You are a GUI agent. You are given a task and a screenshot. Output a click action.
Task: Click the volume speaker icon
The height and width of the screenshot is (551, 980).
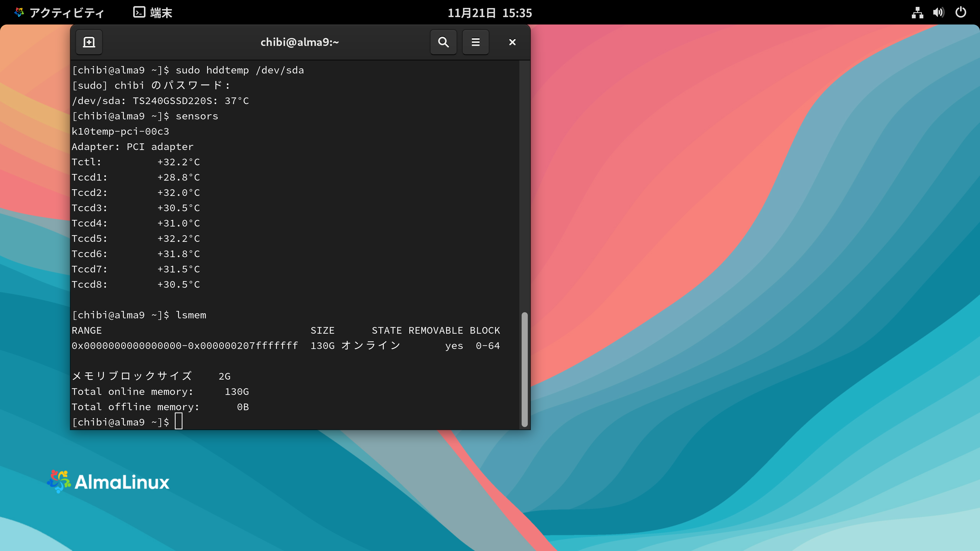(938, 13)
